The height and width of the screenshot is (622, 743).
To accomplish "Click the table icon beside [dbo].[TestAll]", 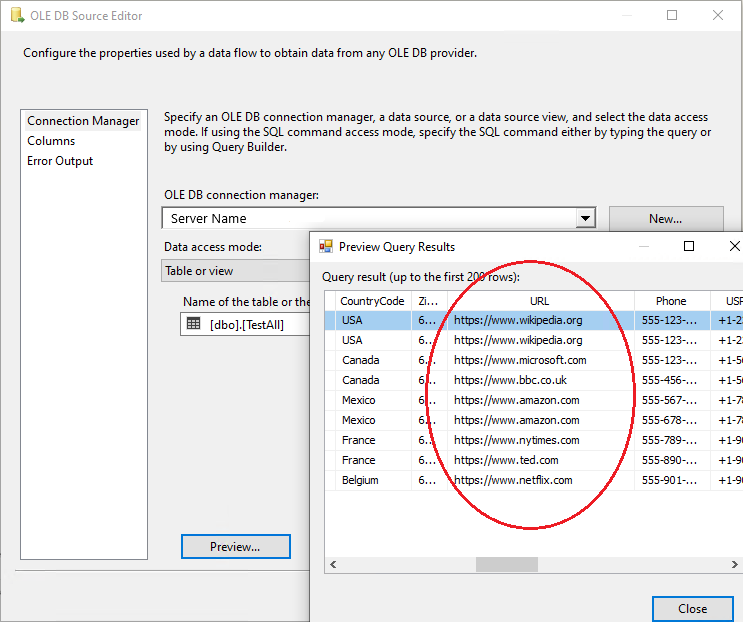I will 193,324.
